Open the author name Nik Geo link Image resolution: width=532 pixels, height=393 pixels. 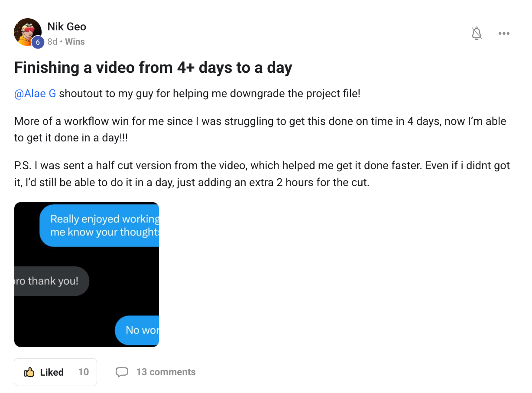tap(67, 27)
